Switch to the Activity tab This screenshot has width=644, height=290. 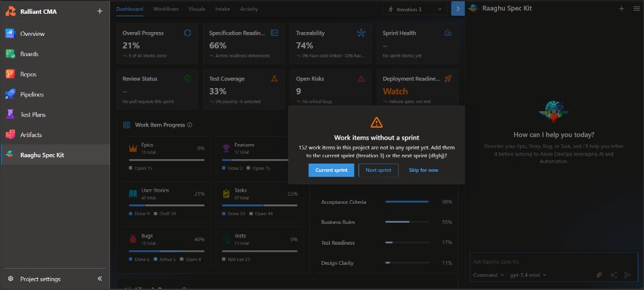tap(249, 9)
